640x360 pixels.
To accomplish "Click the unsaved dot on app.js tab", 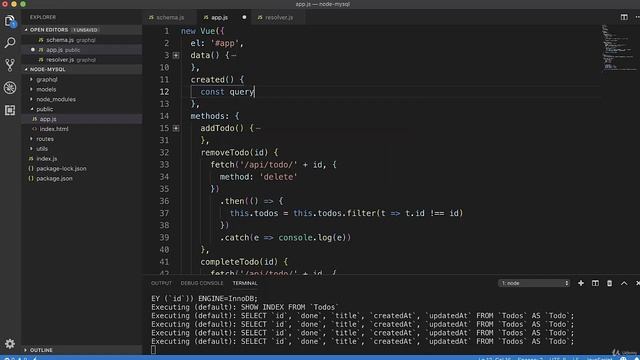I will [x=244, y=17].
